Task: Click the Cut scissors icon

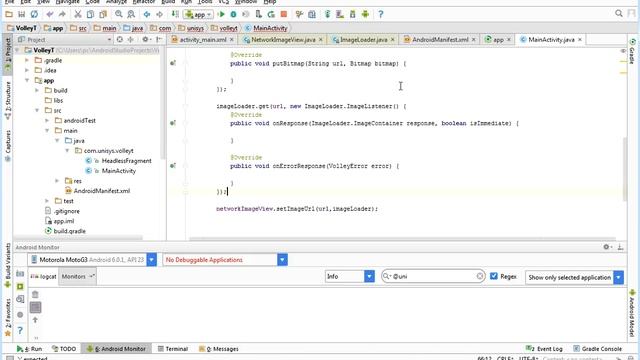Action: click(x=78, y=14)
